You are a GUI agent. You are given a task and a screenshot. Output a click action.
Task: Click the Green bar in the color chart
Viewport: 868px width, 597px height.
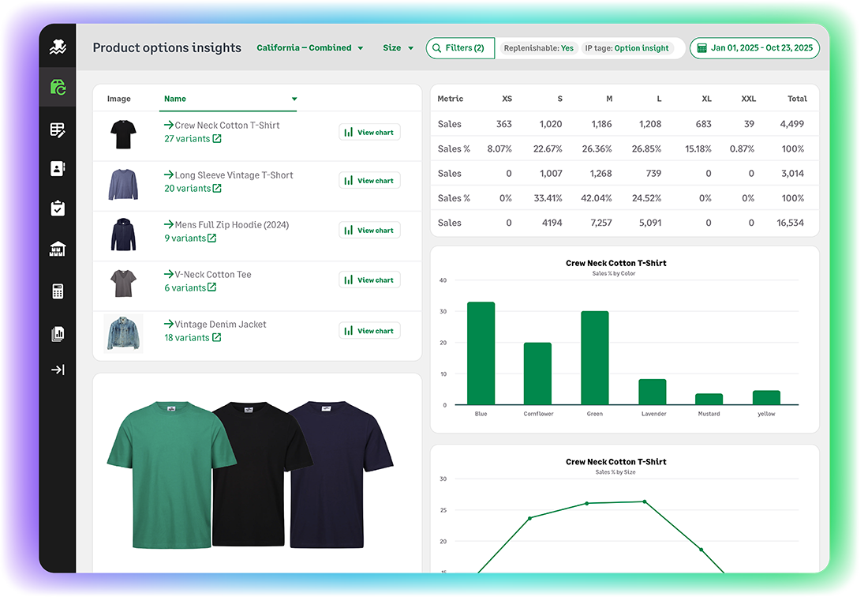594,358
